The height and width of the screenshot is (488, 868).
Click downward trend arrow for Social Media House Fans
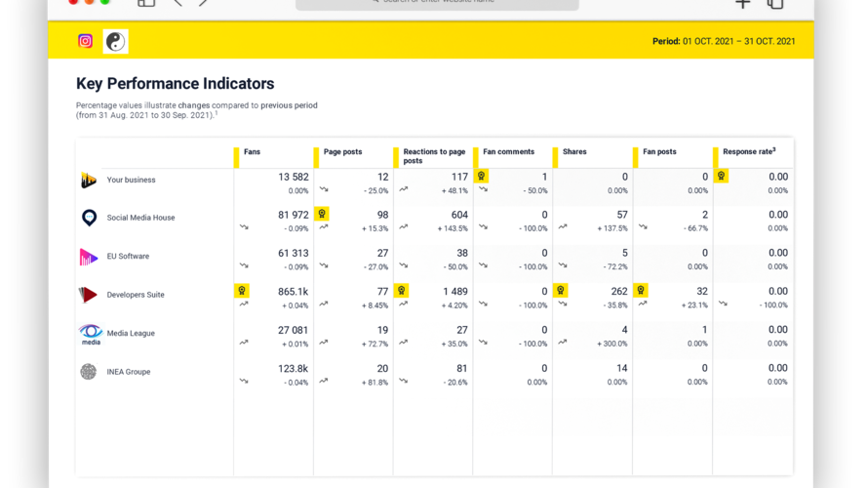click(x=244, y=227)
